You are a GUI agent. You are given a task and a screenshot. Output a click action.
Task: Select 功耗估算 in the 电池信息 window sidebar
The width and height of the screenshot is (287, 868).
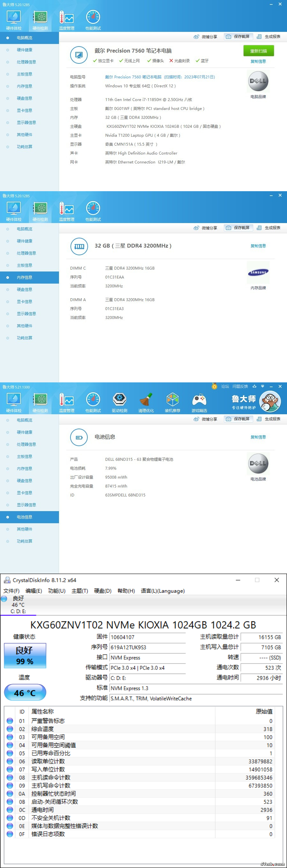tap(29, 541)
